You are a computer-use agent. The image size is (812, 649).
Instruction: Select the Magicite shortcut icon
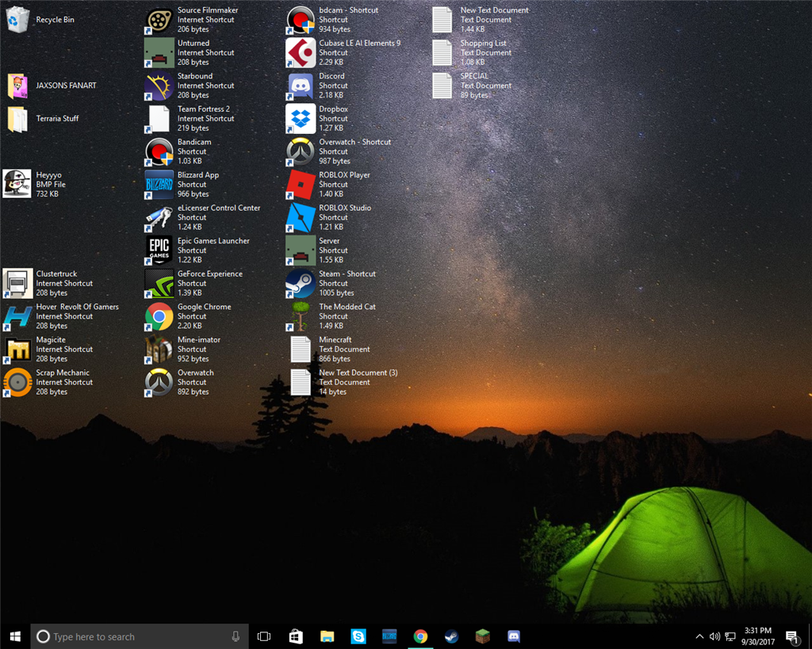pyautogui.click(x=17, y=349)
